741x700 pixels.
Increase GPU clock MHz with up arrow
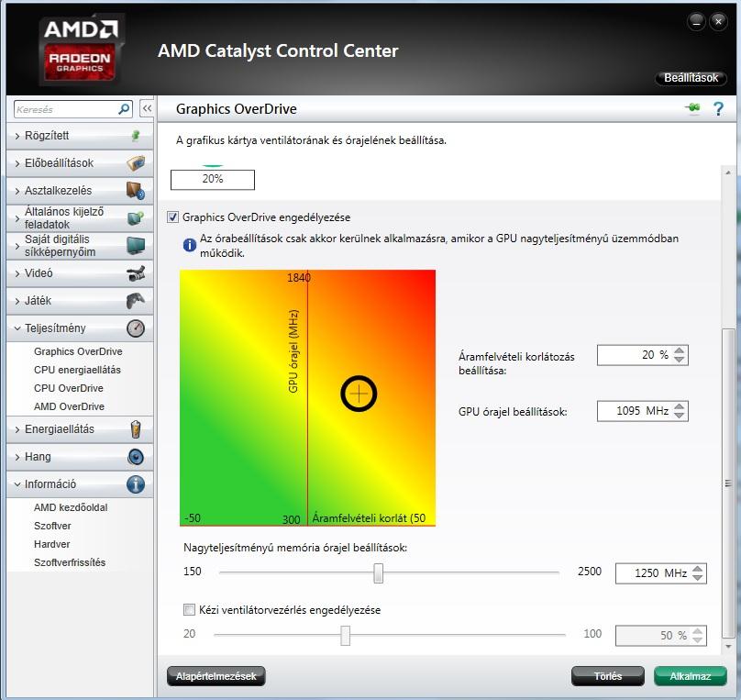679,406
